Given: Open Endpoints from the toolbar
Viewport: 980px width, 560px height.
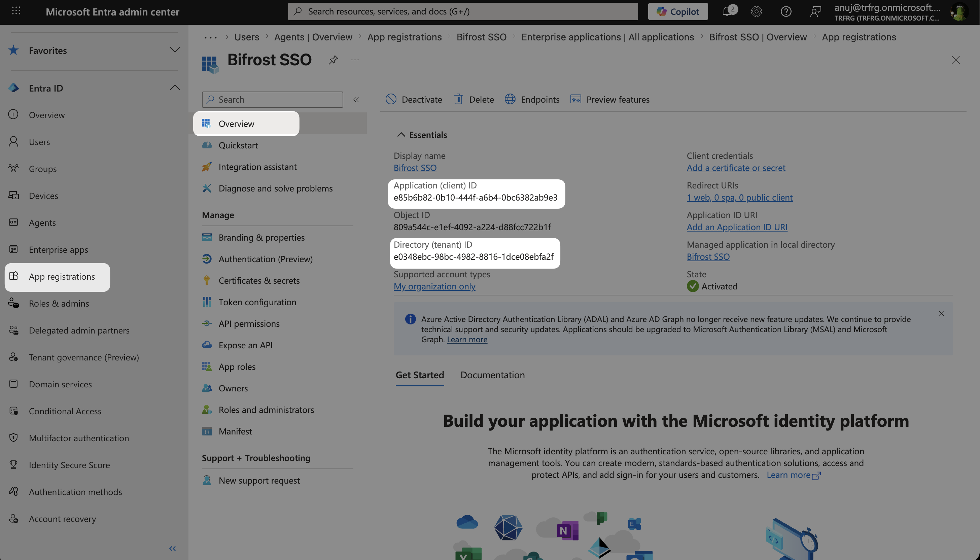Looking at the screenshot, I should tap(532, 99).
